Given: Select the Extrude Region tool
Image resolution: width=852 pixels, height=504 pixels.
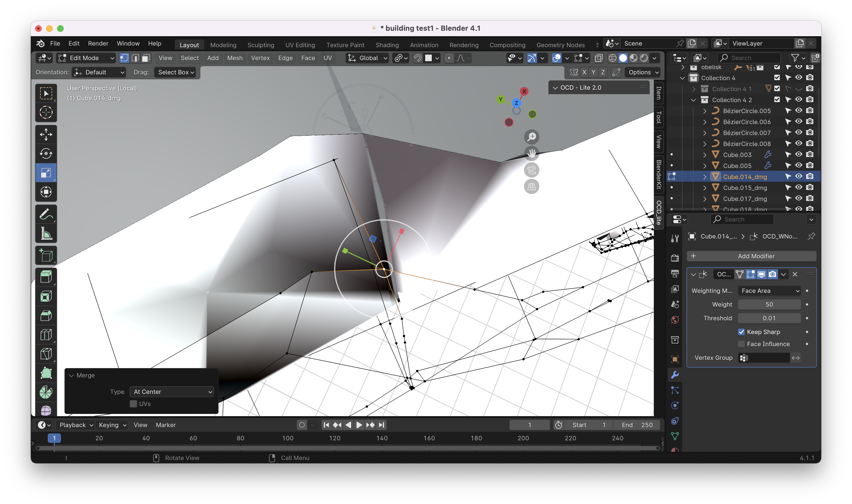Looking at the screenshot, I should (x=46, y=277).
